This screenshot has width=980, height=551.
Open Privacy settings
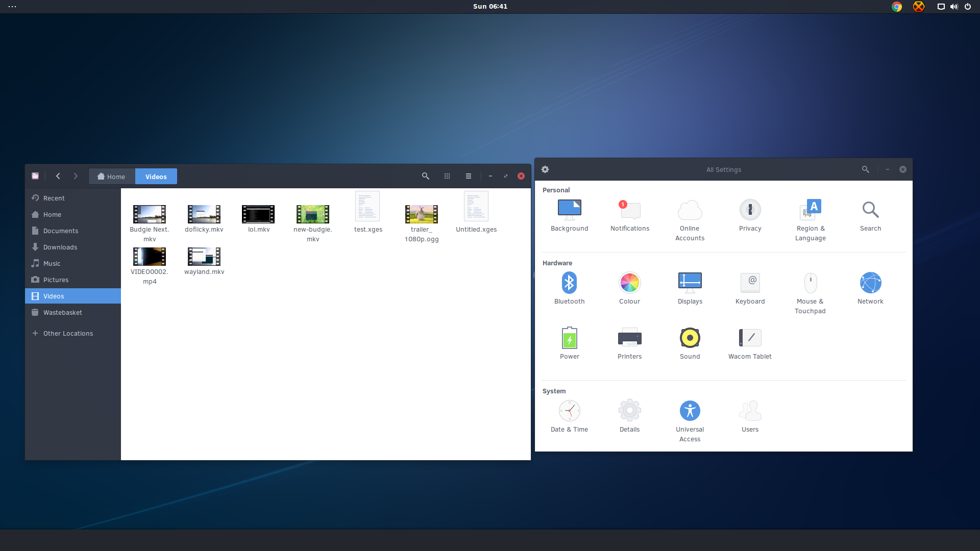[x=750, y=216]
